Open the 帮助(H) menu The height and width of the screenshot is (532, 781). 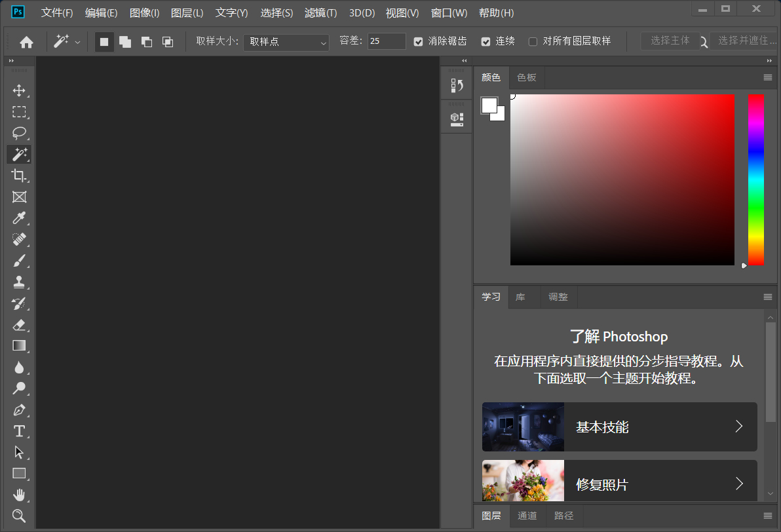[x=496, y=13]
